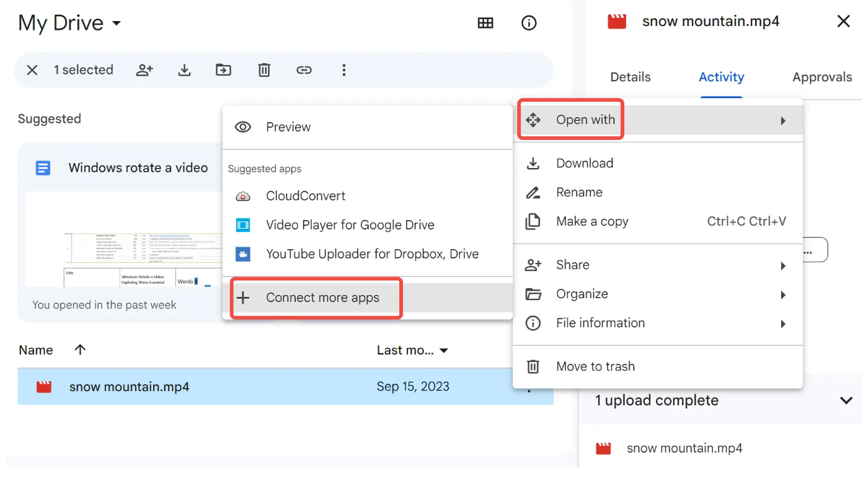Open grid view layout
868x481 pixels.
pyautogui.click(x=485, y=23)
